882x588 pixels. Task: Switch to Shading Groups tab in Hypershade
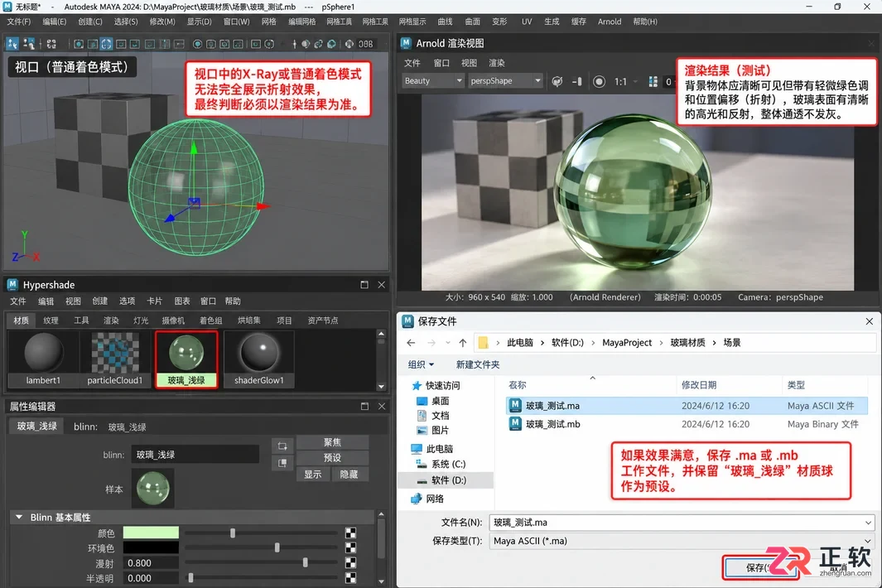(x=210, y=321)
